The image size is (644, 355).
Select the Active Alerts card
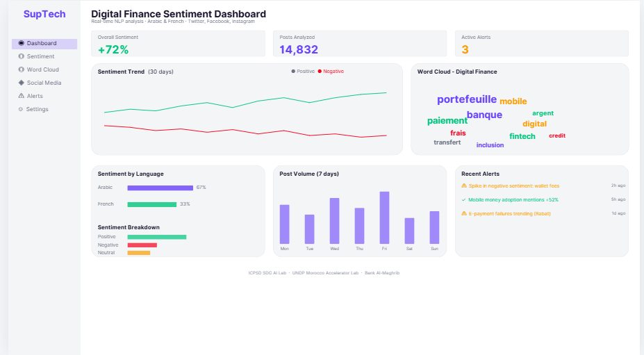tap(542, 44)
